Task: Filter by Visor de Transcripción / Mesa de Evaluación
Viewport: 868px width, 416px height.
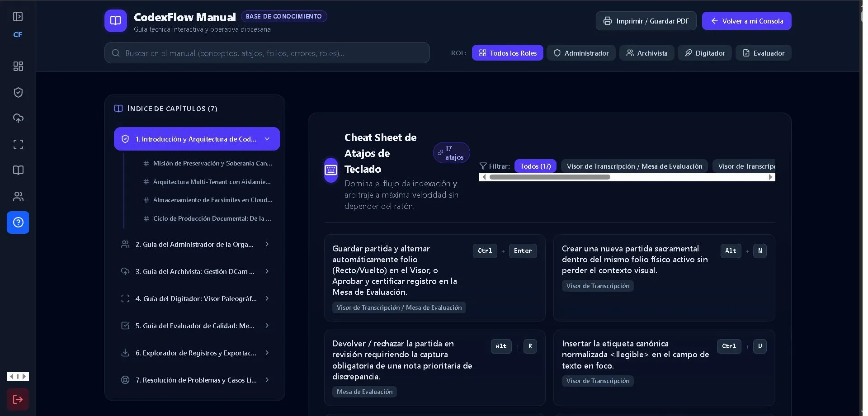Action: [634, 166]
